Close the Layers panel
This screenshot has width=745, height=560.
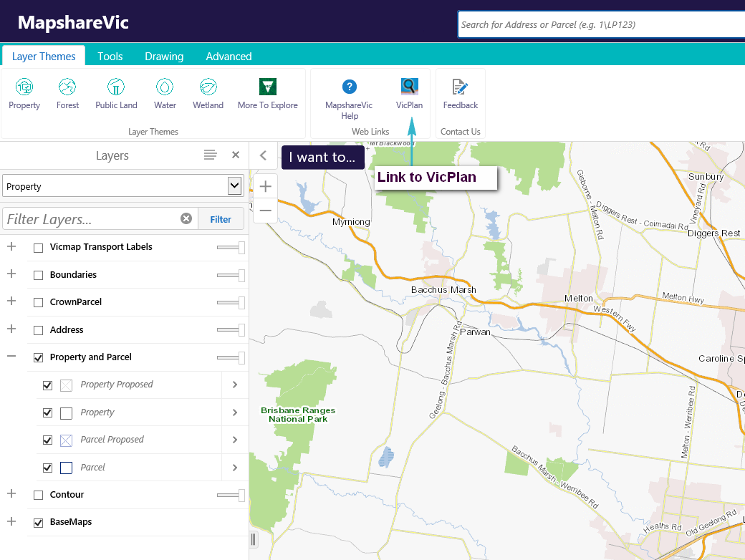tap(236, 155)
